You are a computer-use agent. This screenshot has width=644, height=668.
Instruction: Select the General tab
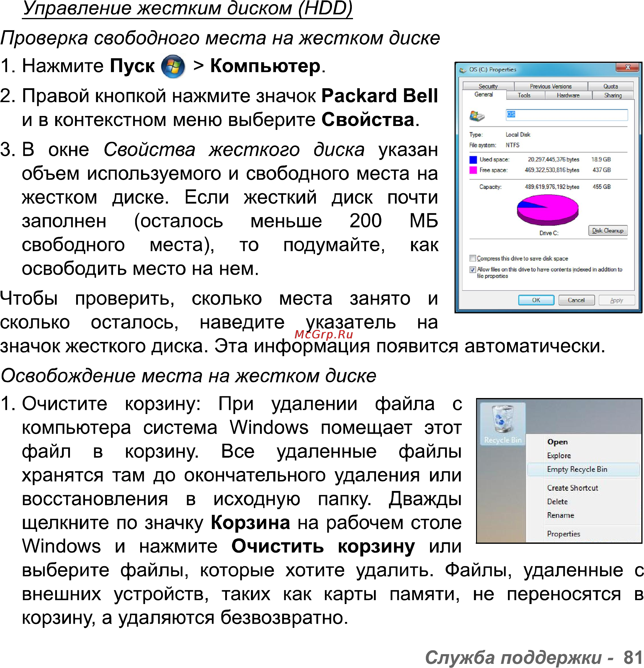(x=483, y=95)
